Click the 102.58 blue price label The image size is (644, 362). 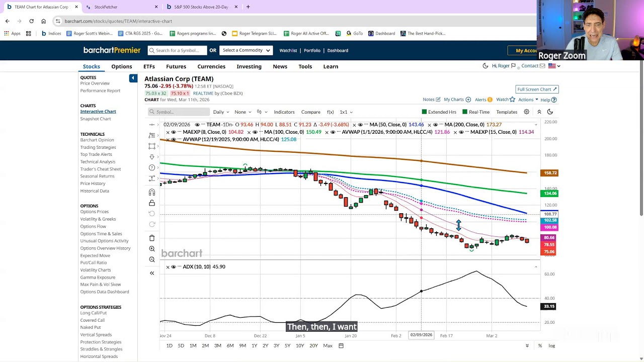[549, 220]
